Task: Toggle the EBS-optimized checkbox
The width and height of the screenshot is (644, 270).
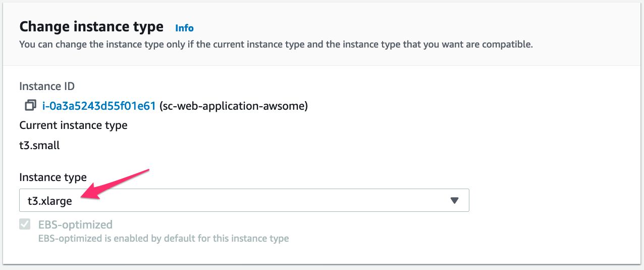Action: tap(25, 224)
